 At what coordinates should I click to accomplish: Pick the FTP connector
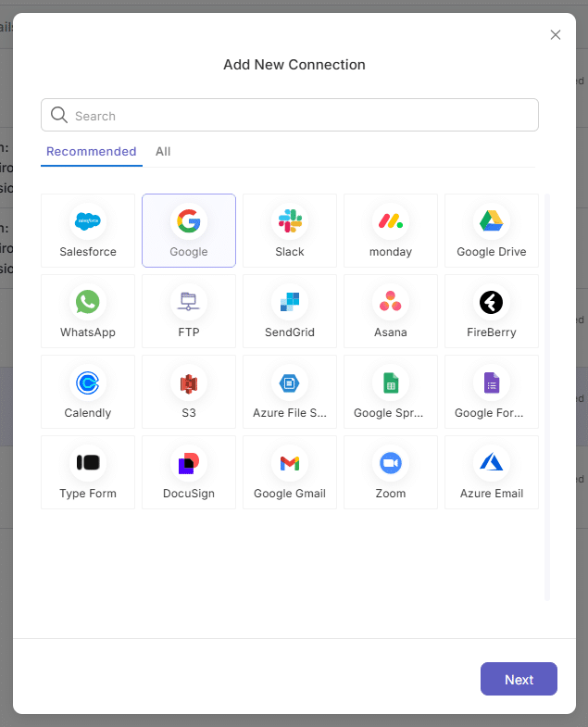tap(189, 311)
